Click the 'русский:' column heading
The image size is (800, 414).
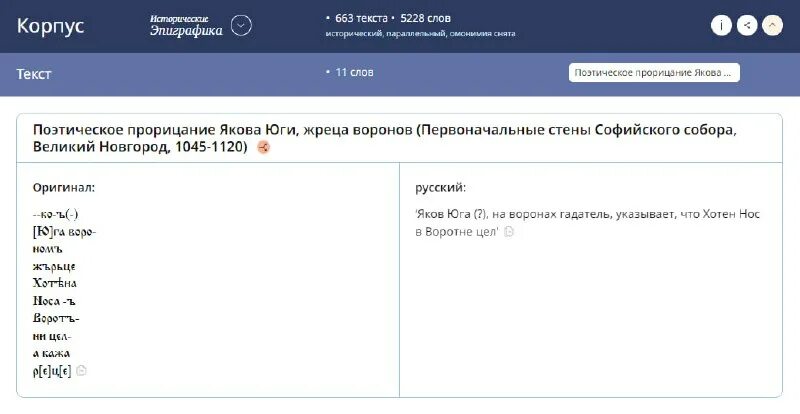(440, 187)
